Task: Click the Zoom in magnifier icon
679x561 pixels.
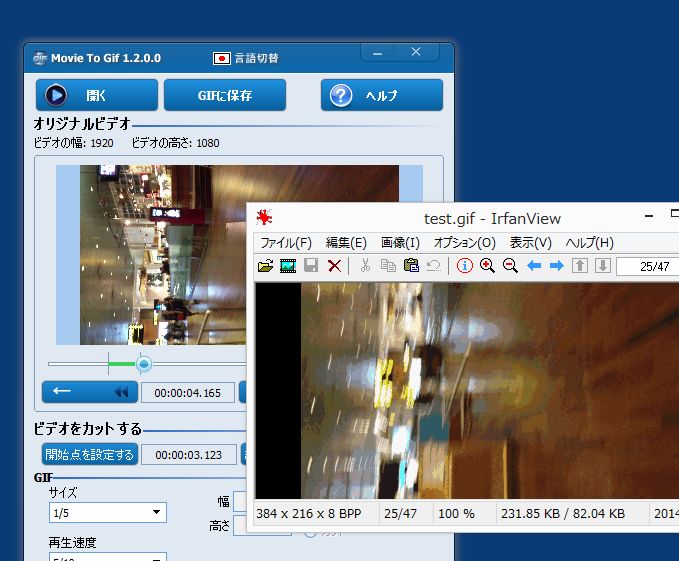Action: (487, 265)
